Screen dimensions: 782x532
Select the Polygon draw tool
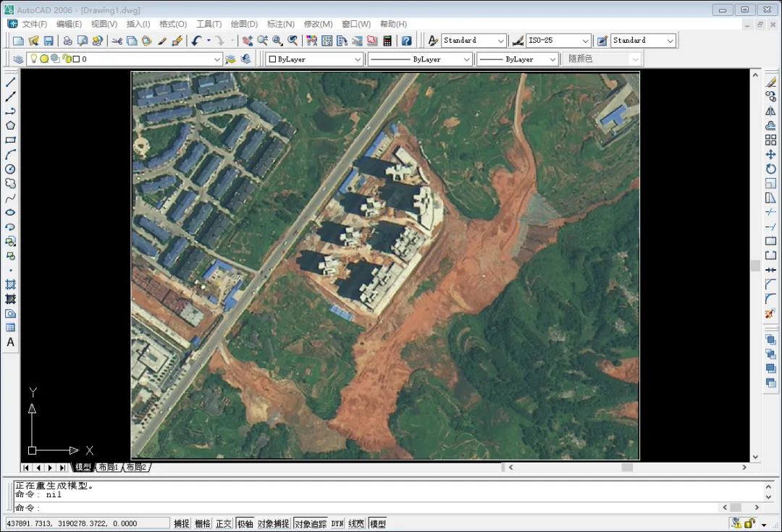pos(10,125)
